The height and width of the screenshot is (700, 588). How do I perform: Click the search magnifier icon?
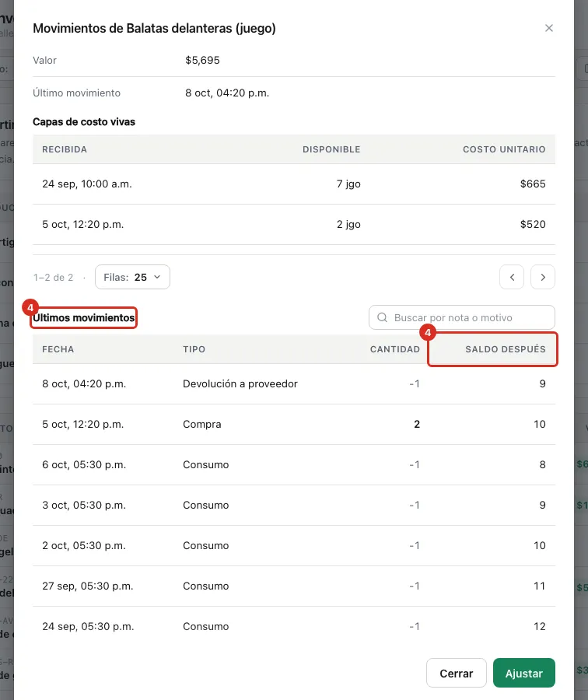382,317
